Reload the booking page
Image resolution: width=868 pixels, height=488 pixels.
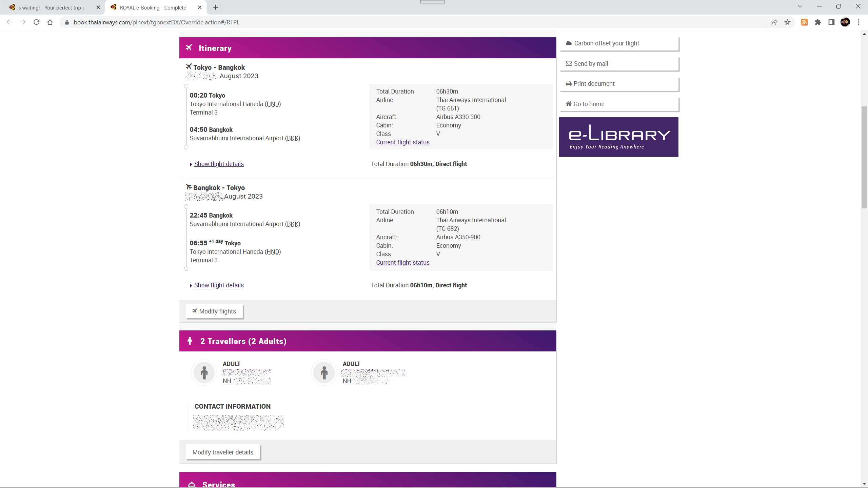[37, 22]
